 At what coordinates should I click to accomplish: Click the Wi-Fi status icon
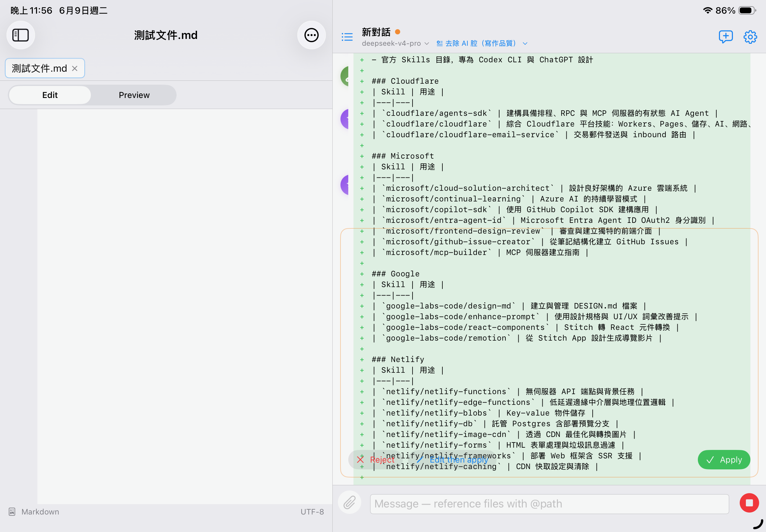(708, 10)
